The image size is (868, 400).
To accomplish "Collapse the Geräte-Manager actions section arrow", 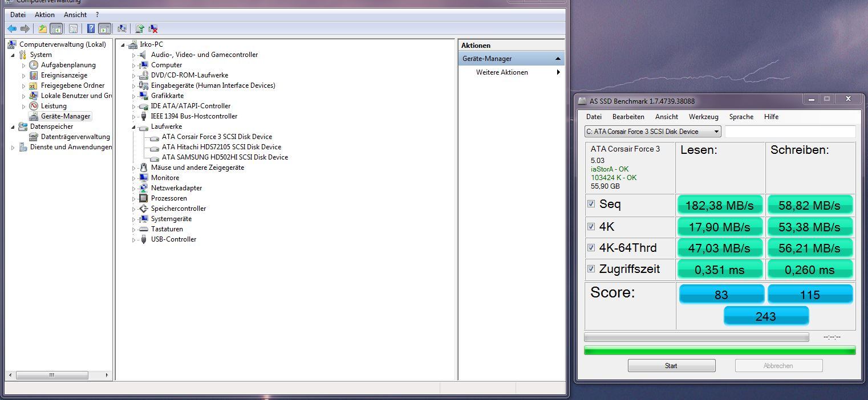I will coord(558,59).
